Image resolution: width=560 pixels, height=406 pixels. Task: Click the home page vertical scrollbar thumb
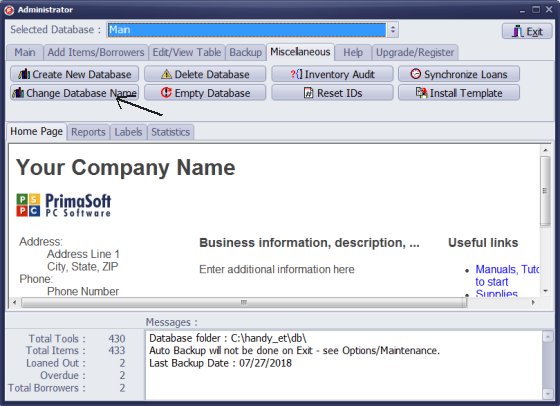(545, 191)
